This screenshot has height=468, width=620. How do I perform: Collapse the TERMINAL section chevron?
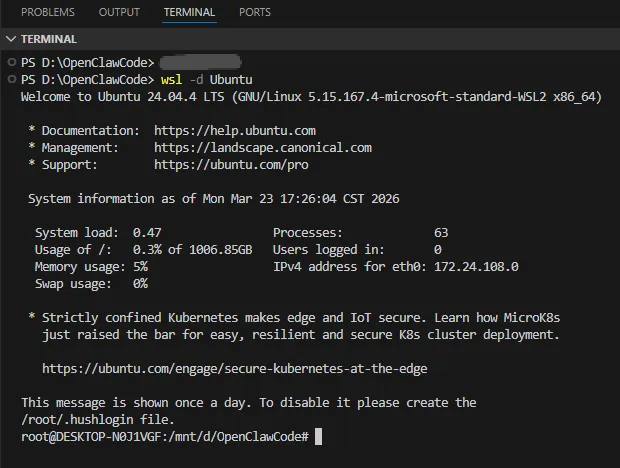[x=11, y=39]
